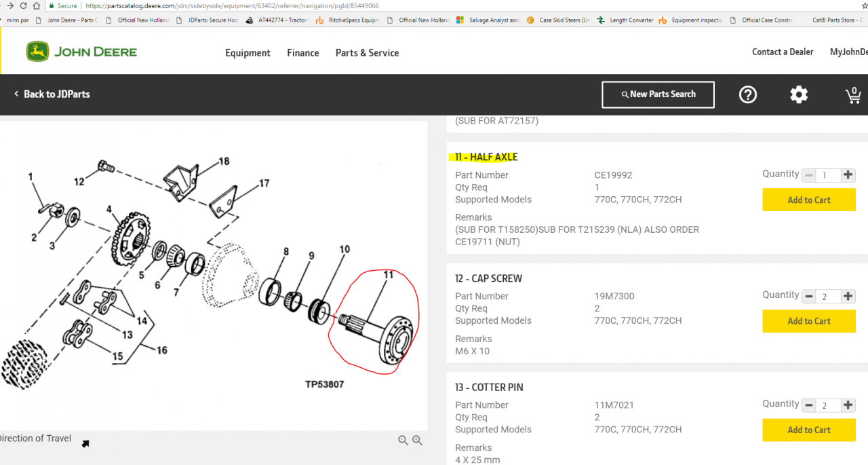
Task: Decrease Cap Screw quantity with minus
Action: point(808,297)
